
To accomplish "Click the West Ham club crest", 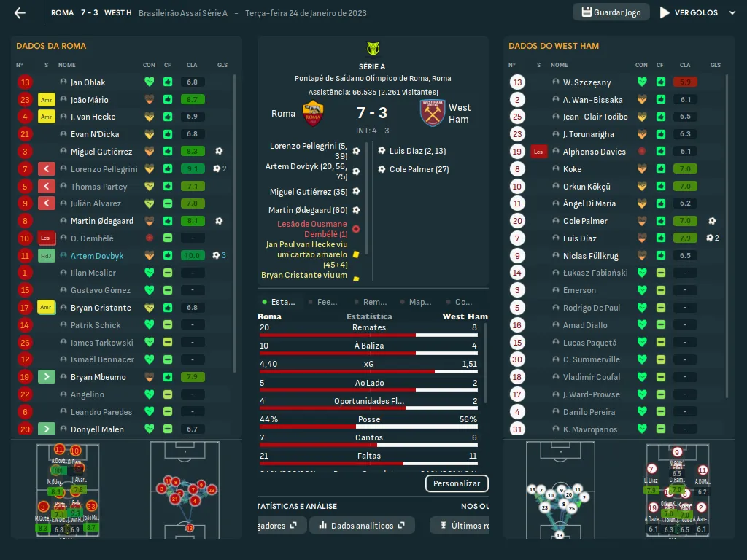I will (x=432, y=113).
